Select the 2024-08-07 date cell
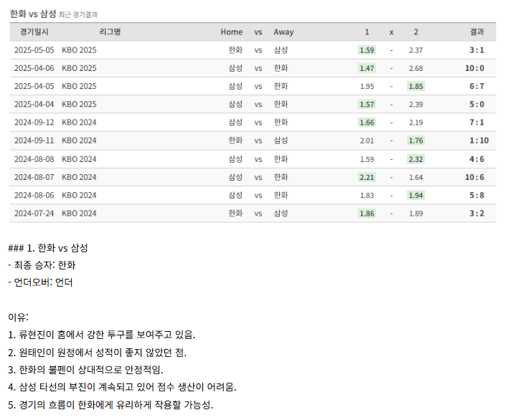Image resolution: width=508 pixels, height=420 pixels. (34, 177)
